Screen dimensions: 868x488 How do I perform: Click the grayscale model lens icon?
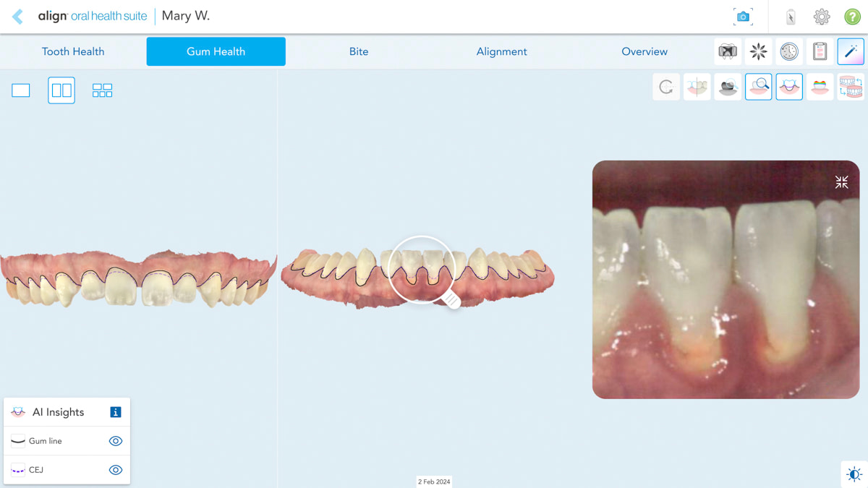click(x=727, y=87)
